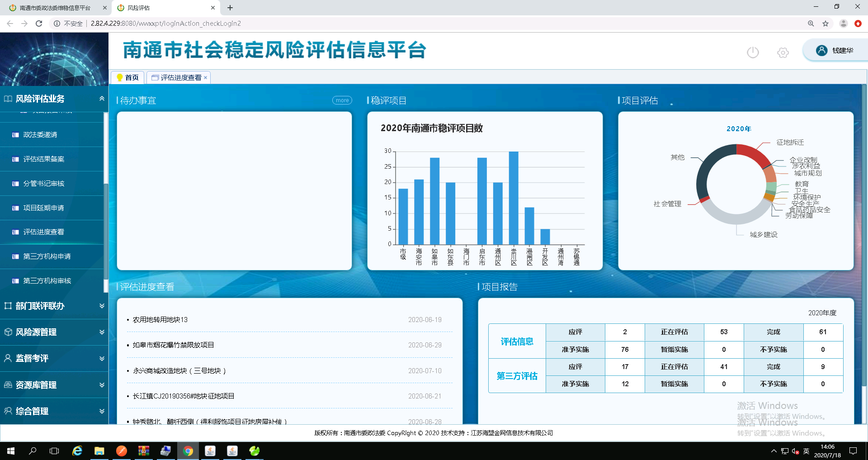The height and width of the screenshot is (460, 868).
Task: Click the 评估结果备案 sidebar icon
Action: [x=15, y=159]
